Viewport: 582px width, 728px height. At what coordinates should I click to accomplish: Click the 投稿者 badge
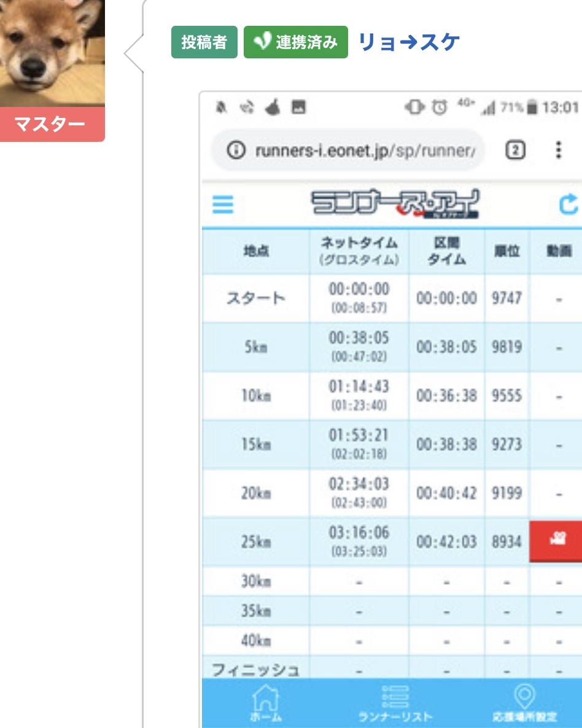pos(204,42)
